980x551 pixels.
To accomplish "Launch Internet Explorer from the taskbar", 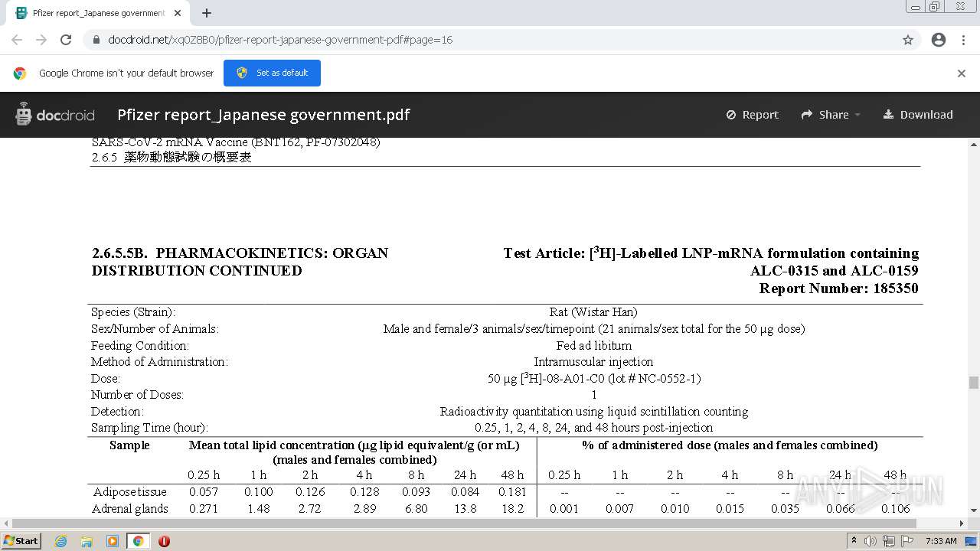I will pyautogui.click(x=60, y=541).
